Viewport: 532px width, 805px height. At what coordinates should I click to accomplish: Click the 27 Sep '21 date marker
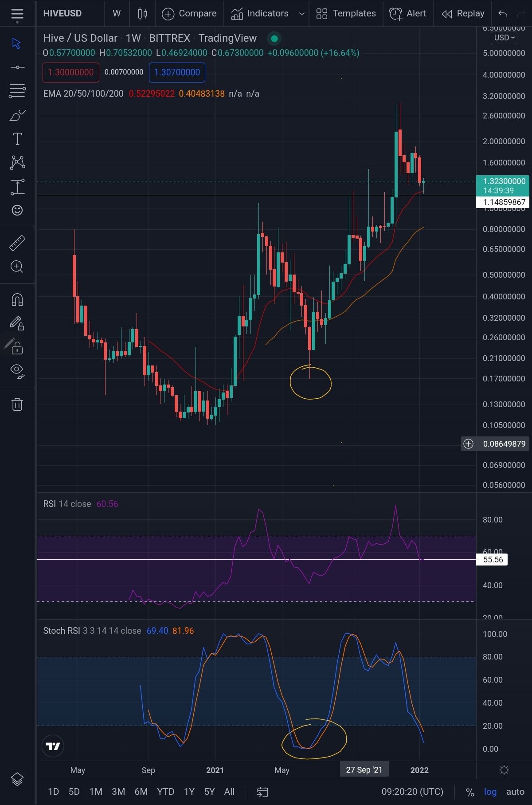pyautogui.click(x=364, y=770)
